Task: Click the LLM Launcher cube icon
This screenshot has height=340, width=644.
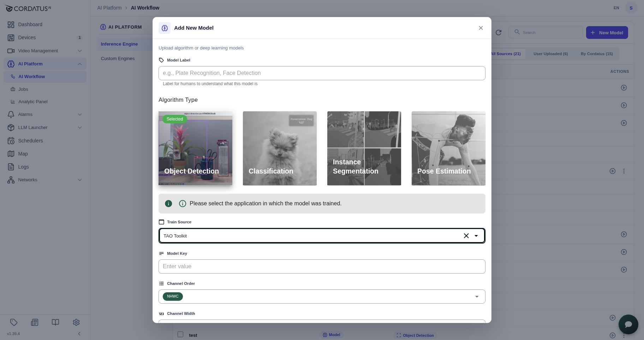Action: 11,128
